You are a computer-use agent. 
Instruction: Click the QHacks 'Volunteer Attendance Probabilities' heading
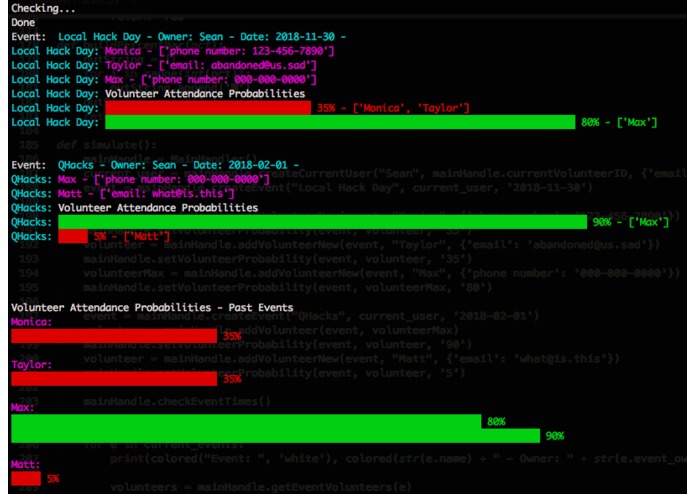click(x=158, y=208)
